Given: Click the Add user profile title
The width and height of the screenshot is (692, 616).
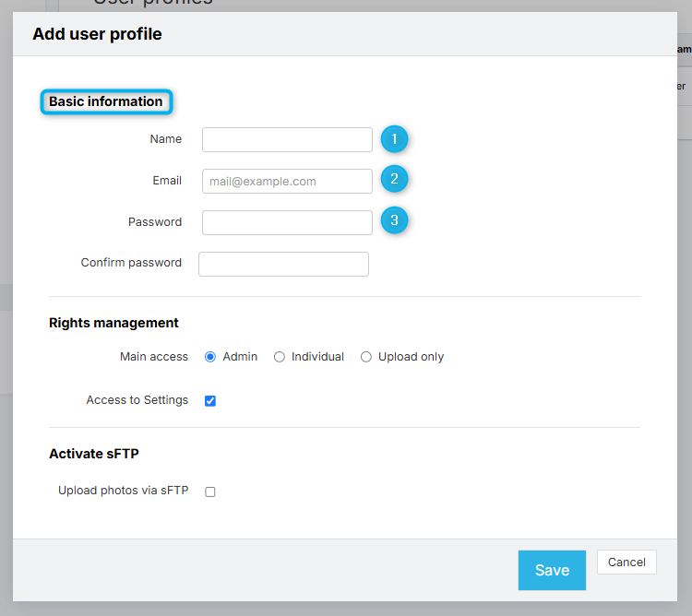Looking at the screenshot, I should click(97, 34).
